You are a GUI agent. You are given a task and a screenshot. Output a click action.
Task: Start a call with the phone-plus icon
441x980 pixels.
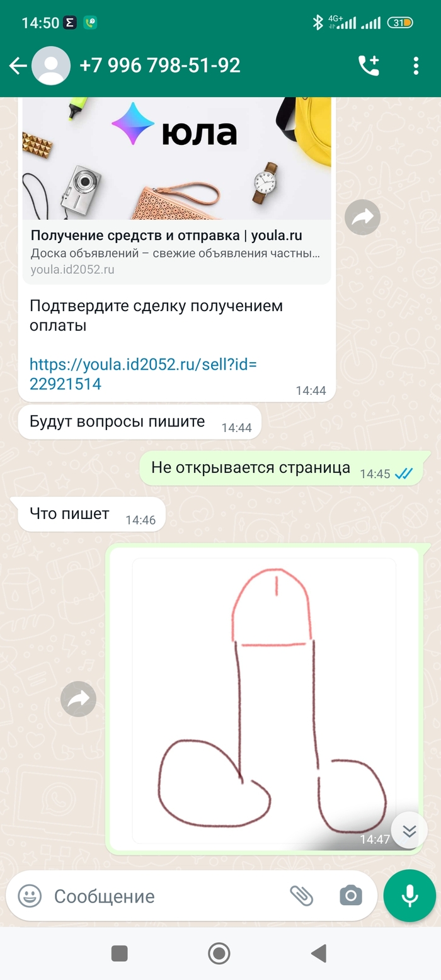point(369,66)
